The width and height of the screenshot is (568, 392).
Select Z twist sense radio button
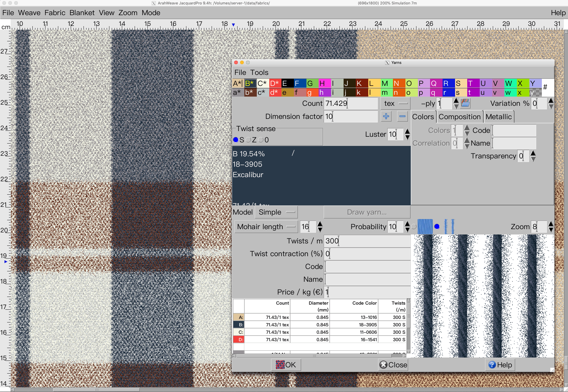pos(248,140)
